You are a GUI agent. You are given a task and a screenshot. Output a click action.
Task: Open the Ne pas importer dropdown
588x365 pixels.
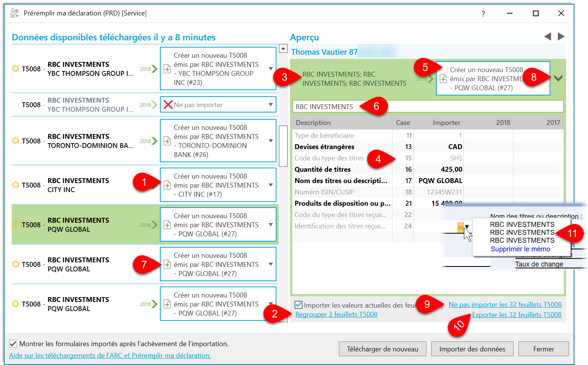[x=271, y=105]
